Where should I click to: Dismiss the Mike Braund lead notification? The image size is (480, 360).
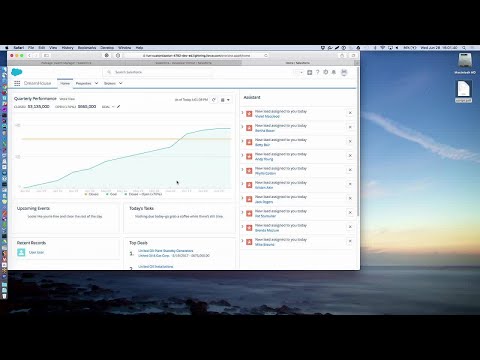[350, 241]
